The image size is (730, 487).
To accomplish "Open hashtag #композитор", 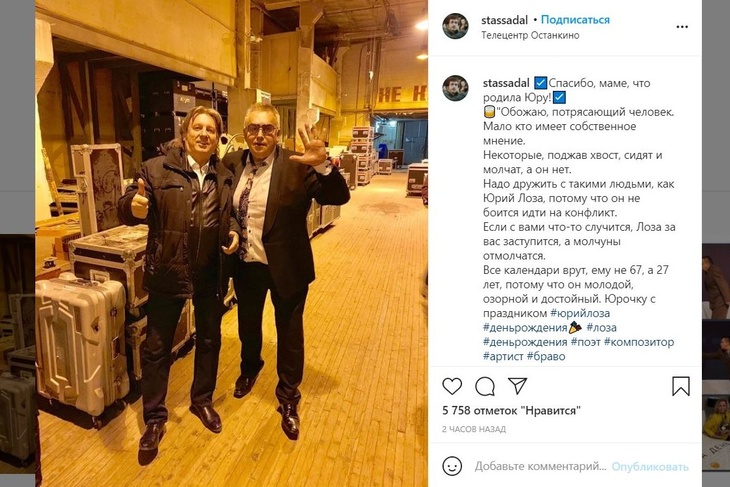I will click(639, 342).
